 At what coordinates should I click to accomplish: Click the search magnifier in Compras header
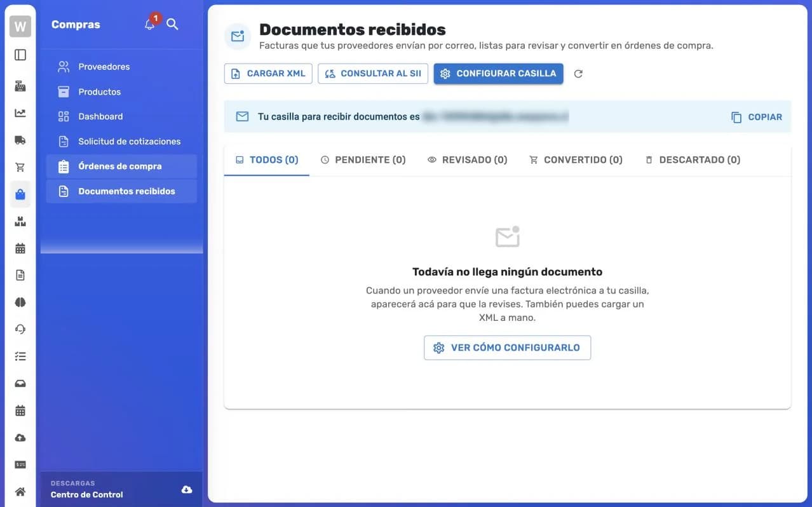[172, 24]
